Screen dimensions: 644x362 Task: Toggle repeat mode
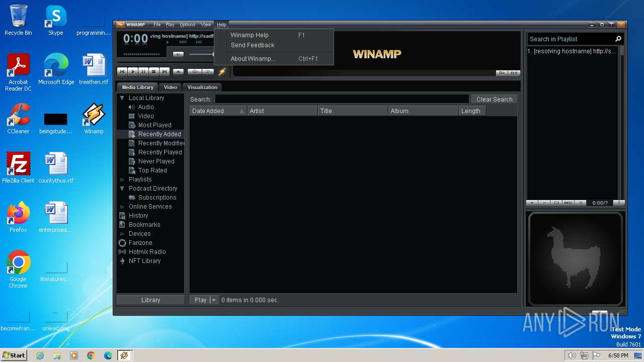[x=208, y=72]
